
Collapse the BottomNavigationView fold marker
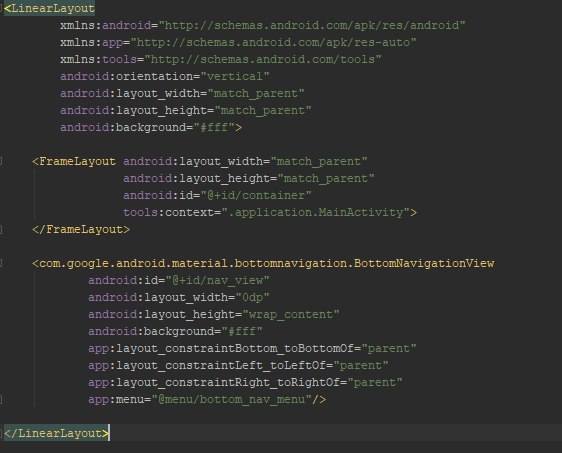click(x=1, y=263)
